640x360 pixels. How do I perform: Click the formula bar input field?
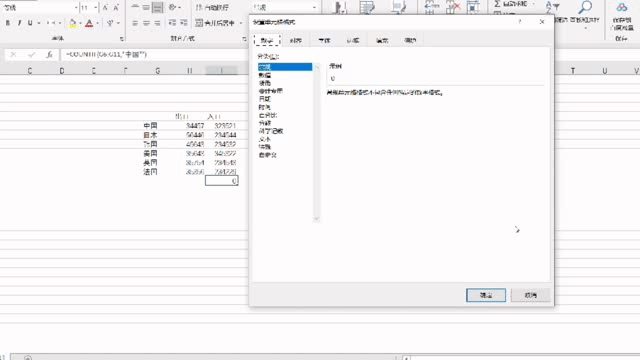[154, 54]
